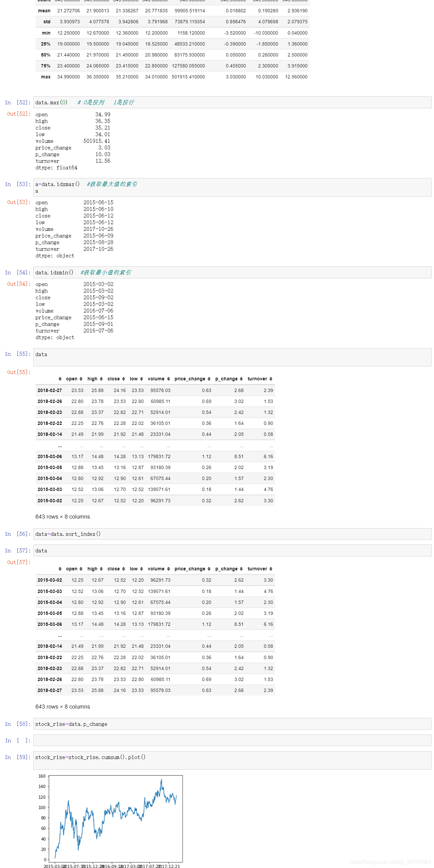Sort by low column in Out[57] table
434x868 pixels.
(x=141, y=569)
